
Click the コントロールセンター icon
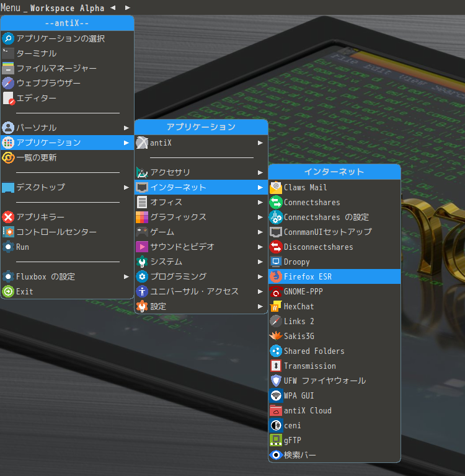[8, 232]
